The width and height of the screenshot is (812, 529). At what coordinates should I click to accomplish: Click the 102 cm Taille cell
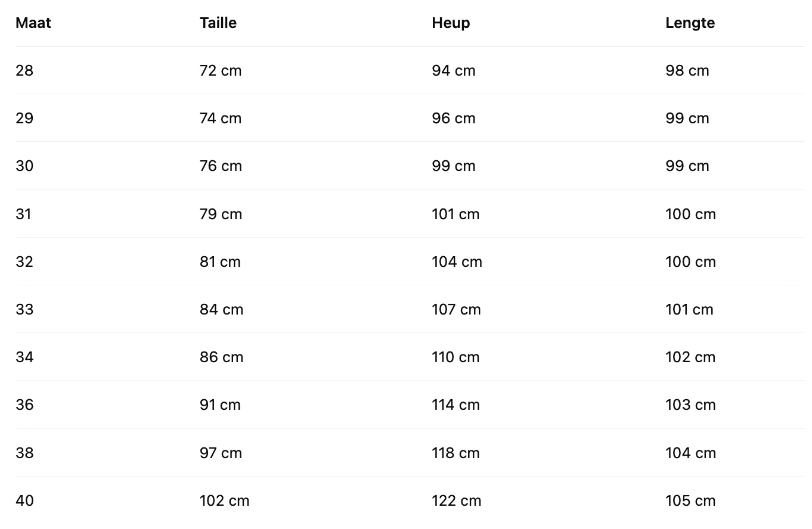pyautogui.click(x=224, y=501)
